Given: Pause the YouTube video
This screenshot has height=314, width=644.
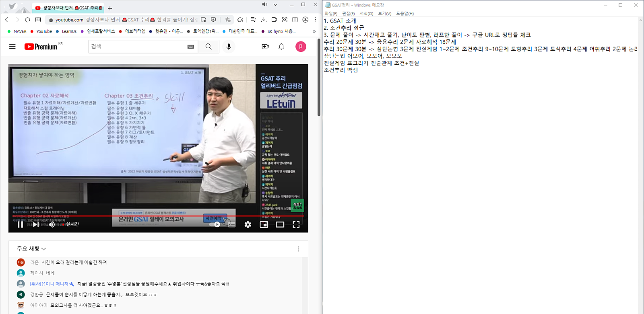Looking at the screenshot, I should (x=20, y=224).
